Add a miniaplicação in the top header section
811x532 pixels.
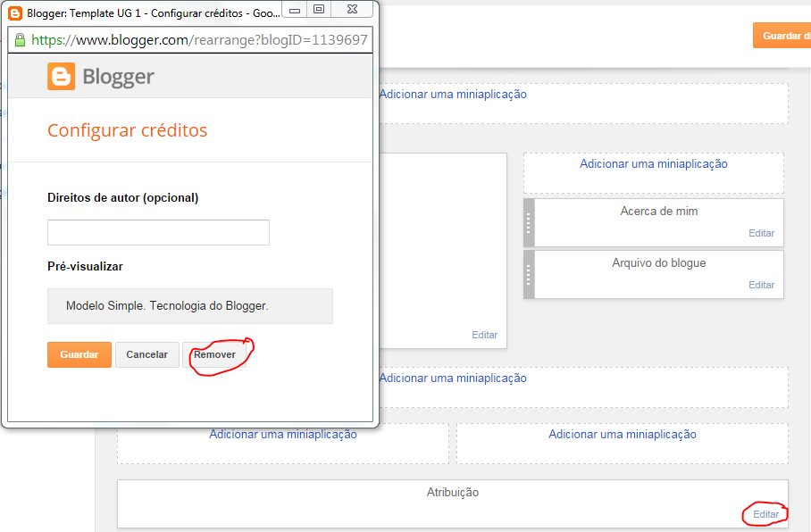pos(453,94)
